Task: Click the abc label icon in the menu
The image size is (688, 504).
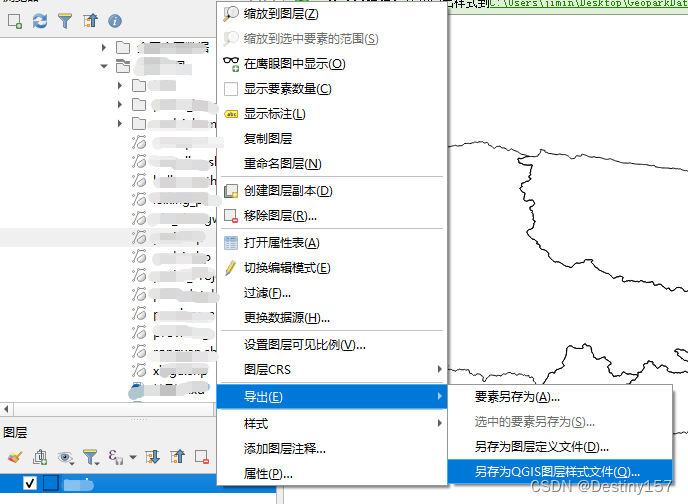Action: point(231,114)
